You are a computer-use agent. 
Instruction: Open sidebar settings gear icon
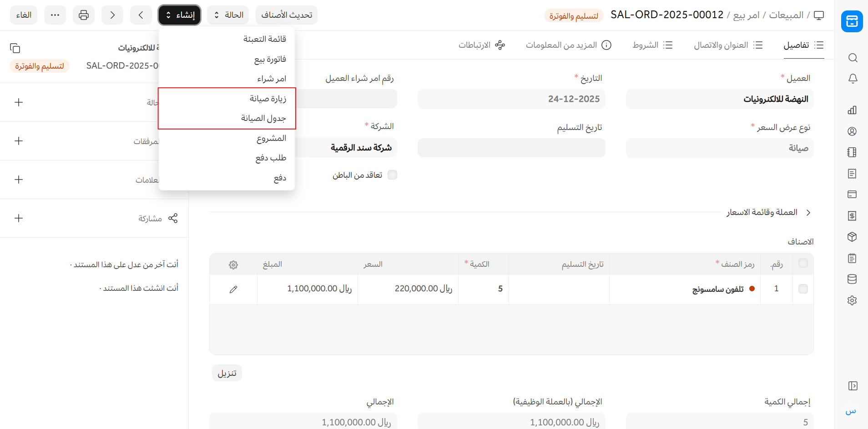pos(852,300)
